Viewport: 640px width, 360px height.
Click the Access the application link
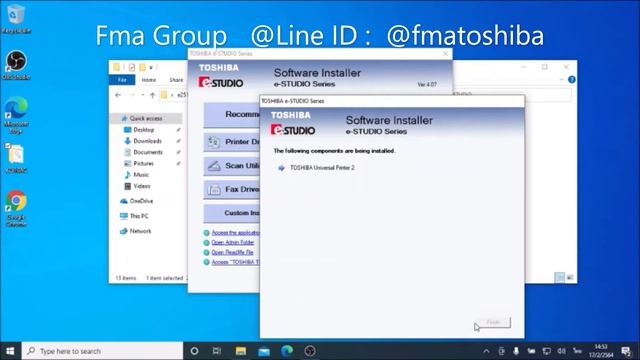click(235, 233)
